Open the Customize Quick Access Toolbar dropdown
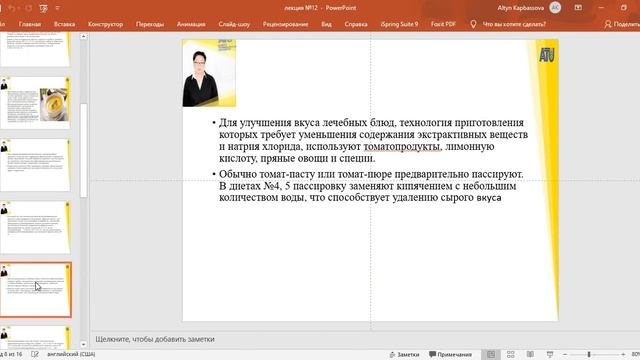The width and height of the screenshot is (640, 360). (58, 8)
